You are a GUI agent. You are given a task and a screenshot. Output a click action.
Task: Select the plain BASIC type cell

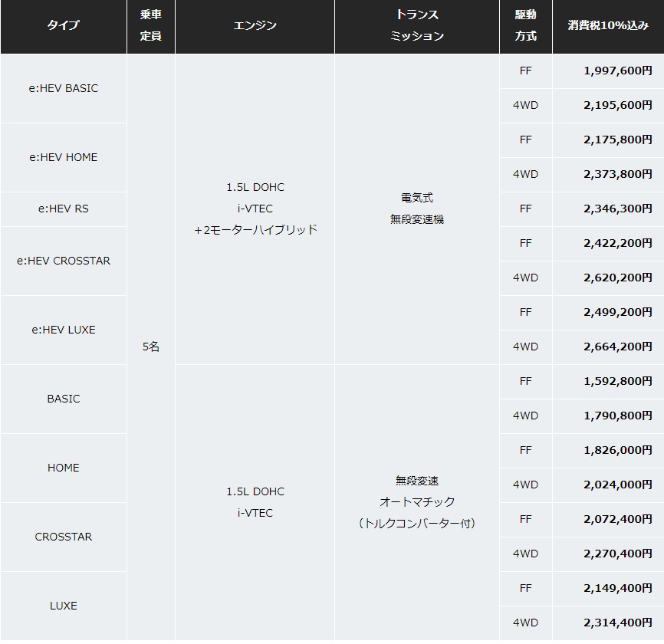point(64,399)
